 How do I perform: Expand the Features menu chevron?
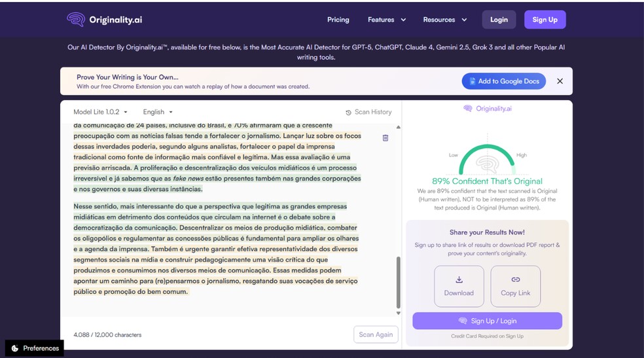[403, 20]
